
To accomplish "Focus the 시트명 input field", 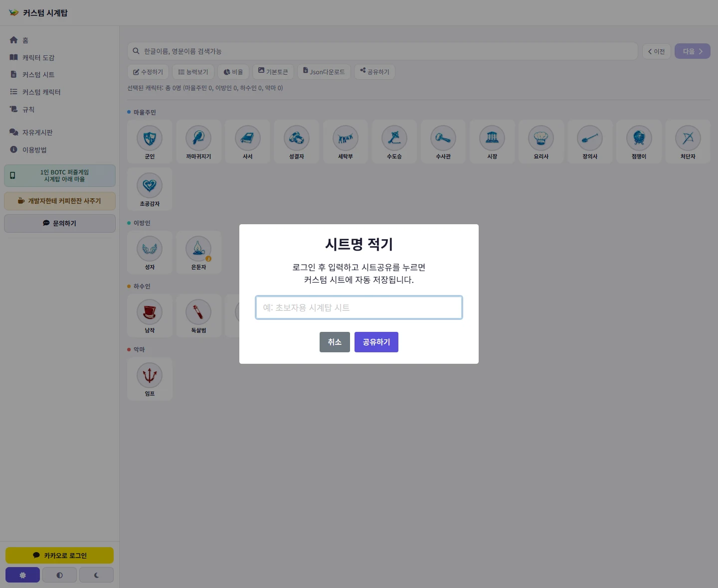I will pyautogui.click(x=359, y=307).
